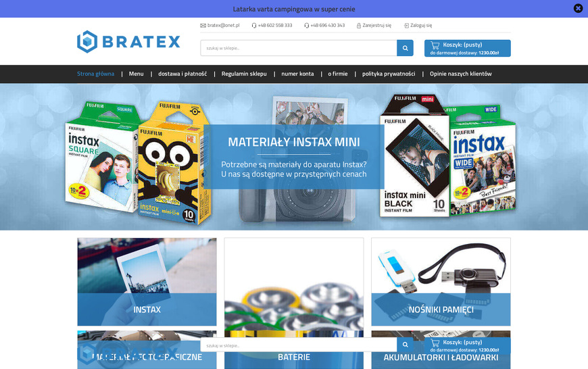Close the top promotional banner
The image size is (588, 369).
coord(578,8)
